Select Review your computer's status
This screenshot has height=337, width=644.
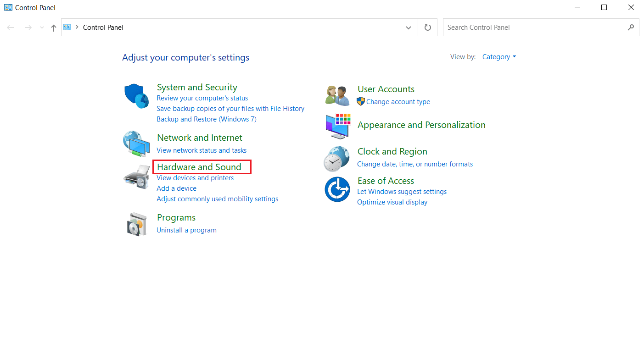coord(202,98)
